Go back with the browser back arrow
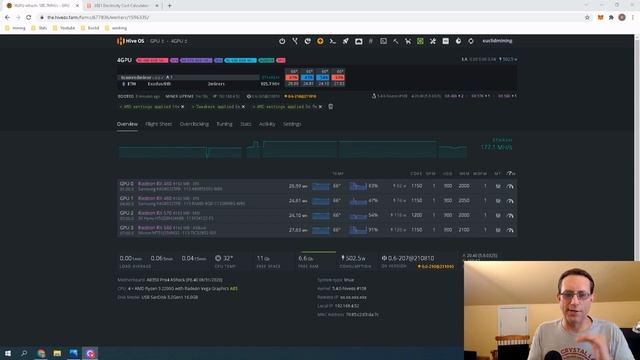 (x=7, y=18)
